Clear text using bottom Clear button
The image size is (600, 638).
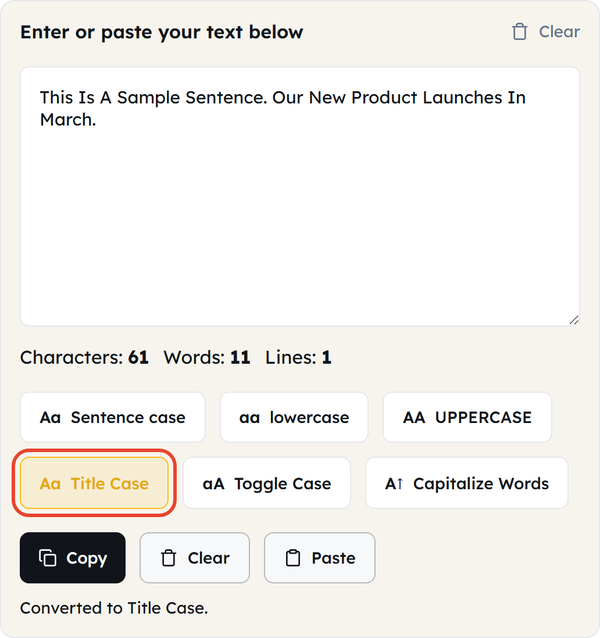pos(195,558)
